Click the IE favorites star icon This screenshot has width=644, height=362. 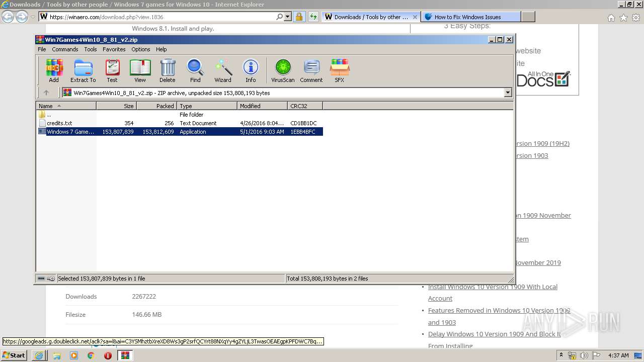tap(623, 18)
